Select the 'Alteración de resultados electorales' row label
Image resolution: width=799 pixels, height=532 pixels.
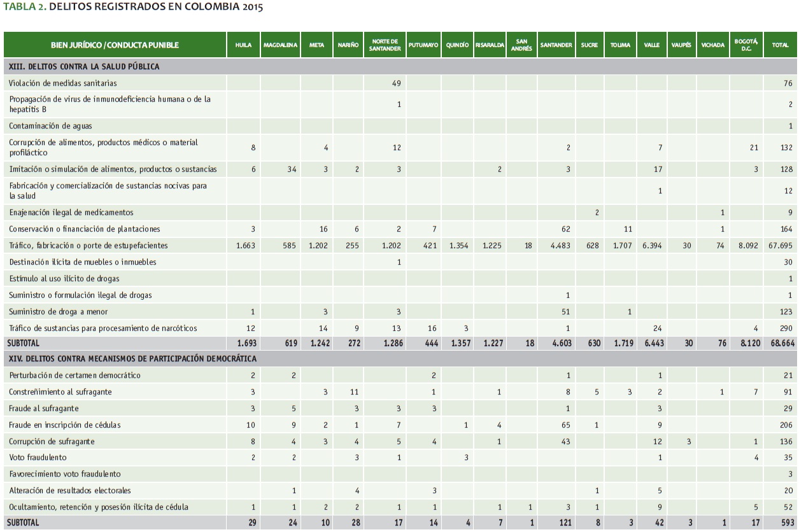point(70,491)
